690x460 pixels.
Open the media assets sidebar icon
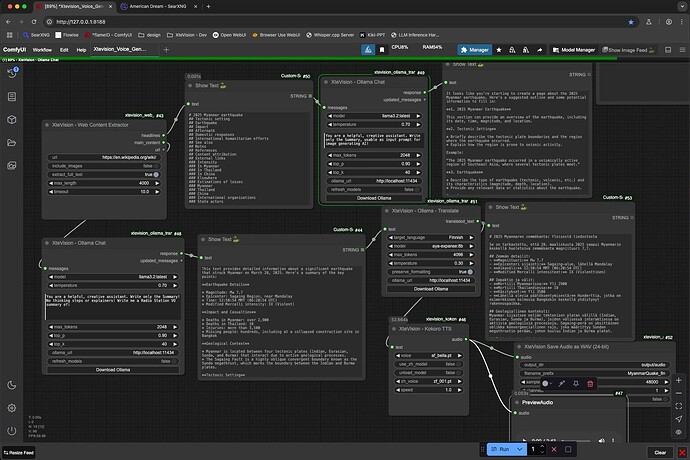12,166
